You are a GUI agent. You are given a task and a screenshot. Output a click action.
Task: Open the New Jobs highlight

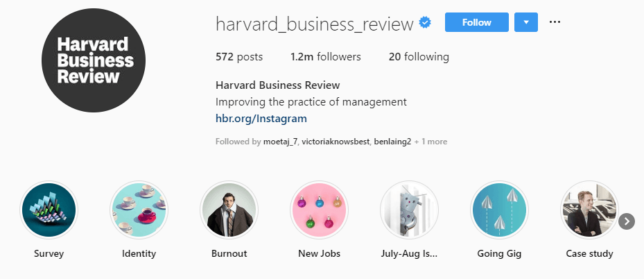coord(319,210)
